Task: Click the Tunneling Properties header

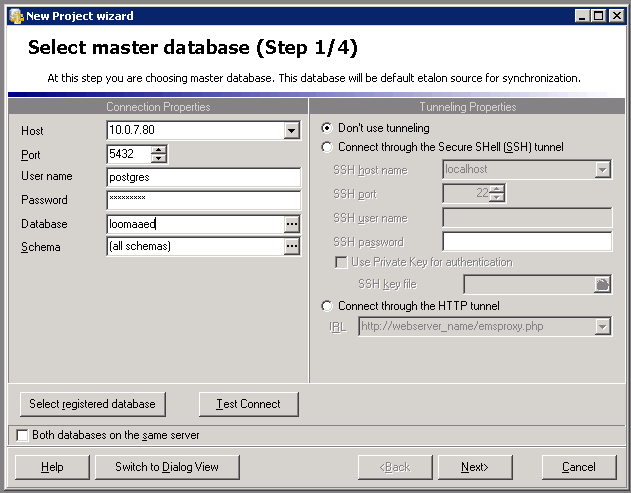Action: [468, 107]
